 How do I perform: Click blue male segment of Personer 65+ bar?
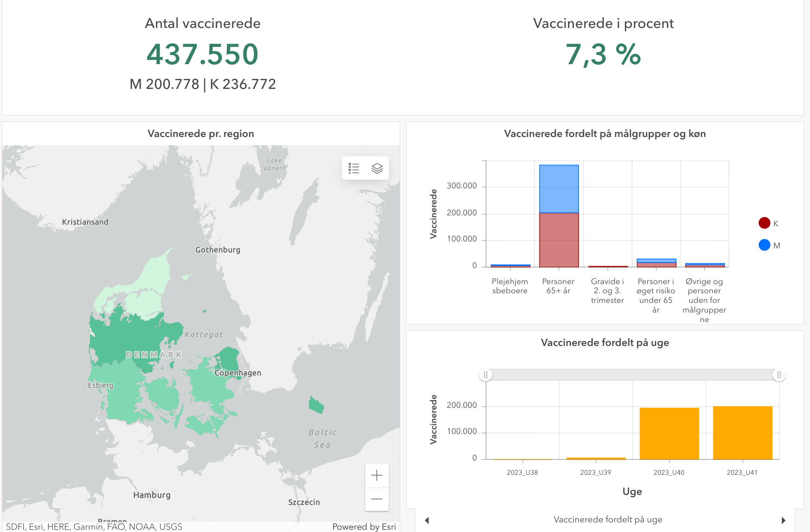click(559, 189)
